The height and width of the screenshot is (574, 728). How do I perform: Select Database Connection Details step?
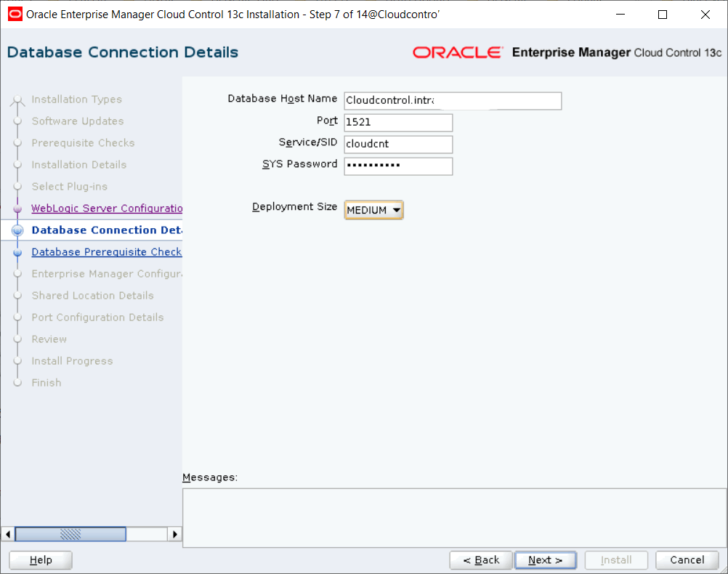coord(107,230)
